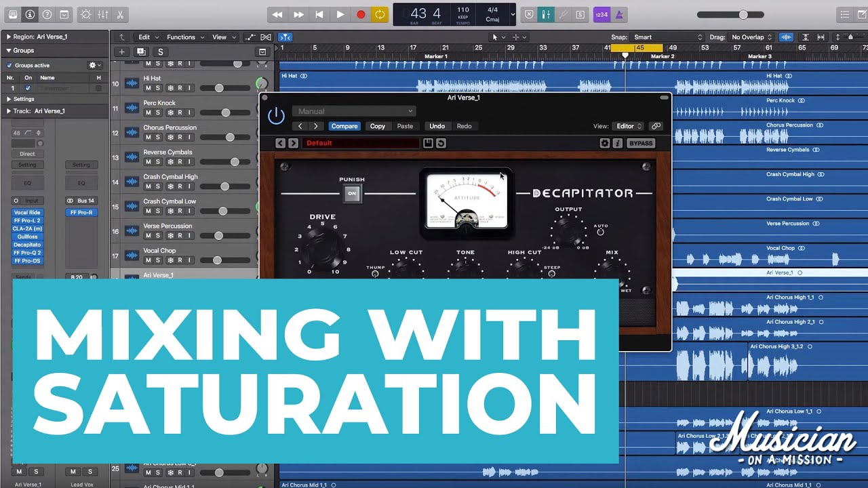
Task: Click the Duplicate Track button
Action: [x=141, y=52]
